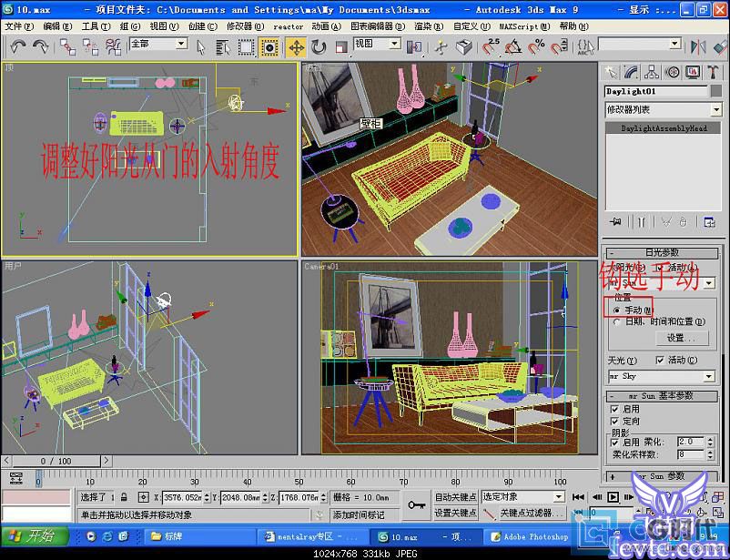Select the 手动(M) position radio button

617,310
